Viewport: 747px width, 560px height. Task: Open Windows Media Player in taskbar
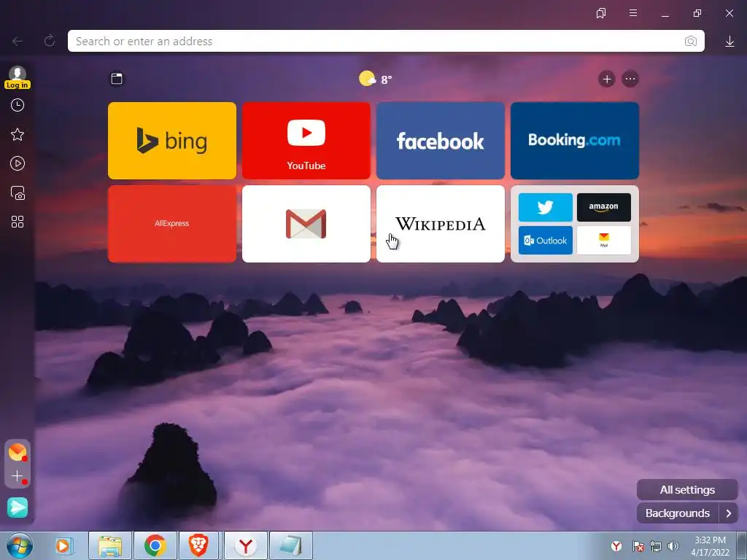click(x=63, y=545)
